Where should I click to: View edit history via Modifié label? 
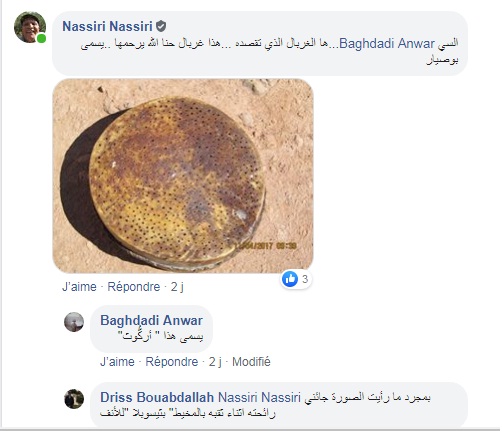click(x=251, y=362)
